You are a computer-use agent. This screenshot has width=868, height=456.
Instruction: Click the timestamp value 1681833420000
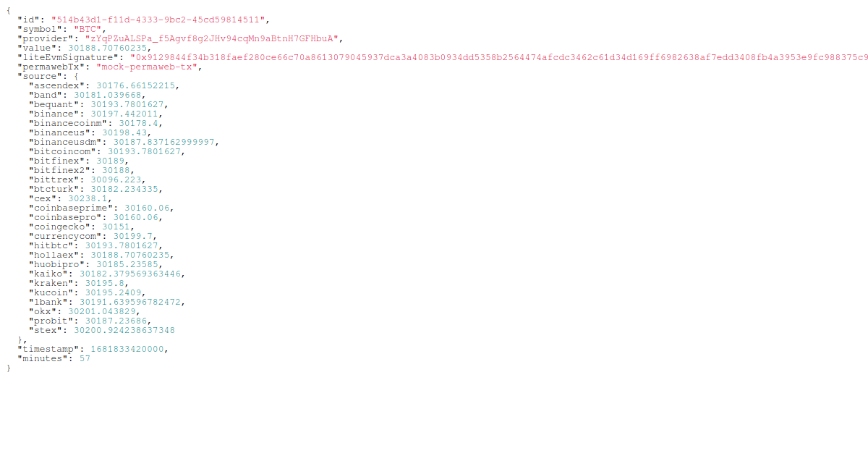[127, 349]
